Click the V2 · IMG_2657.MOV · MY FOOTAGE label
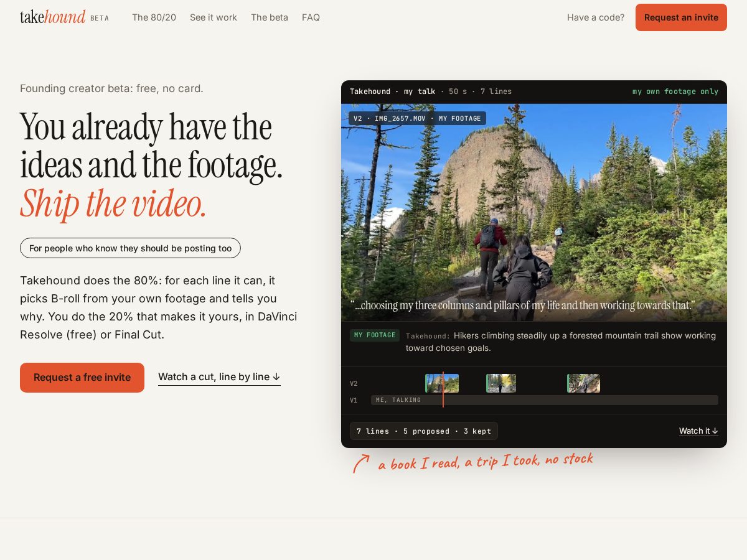 pos(417,118)
